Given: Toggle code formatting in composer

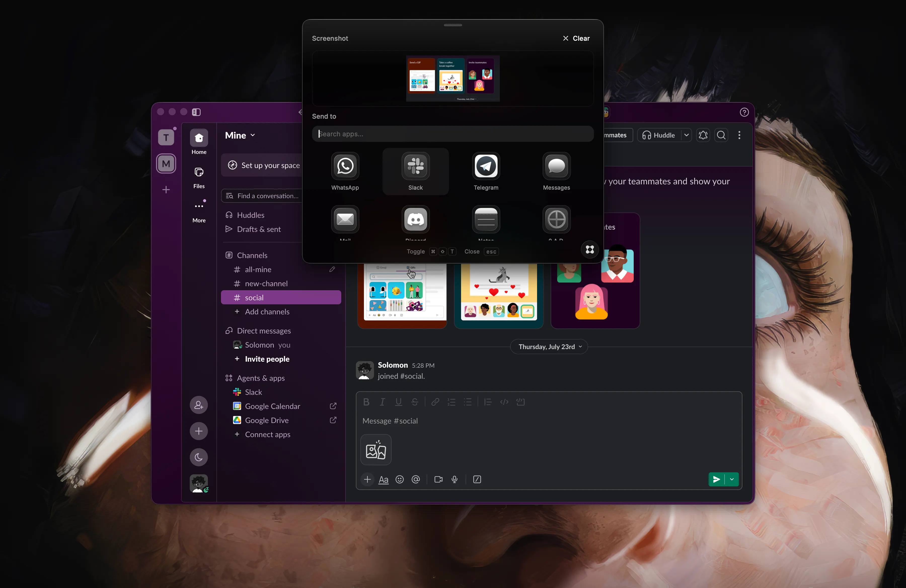Looking at the screenshot, I should click(504, 402).
